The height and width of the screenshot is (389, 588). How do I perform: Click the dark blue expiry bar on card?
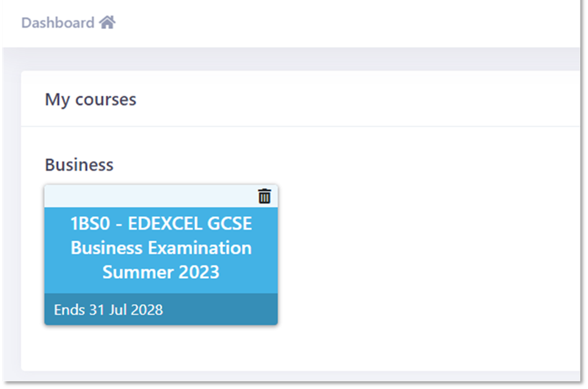161,309
